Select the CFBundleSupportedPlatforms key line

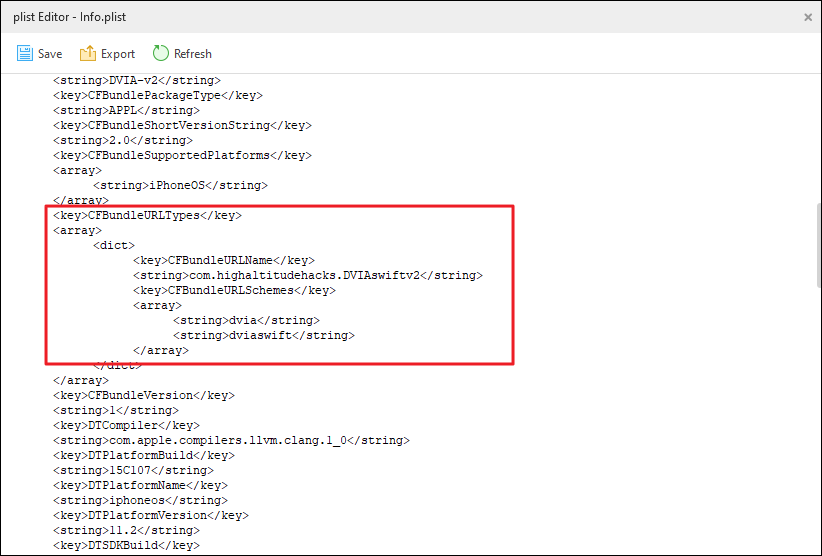coord(182,156)
